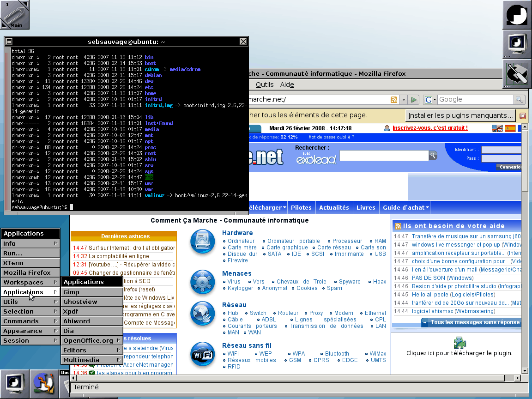Open the Google search engine selector
532x399 pixels.
pyautogui.click(x=430, y=99)
